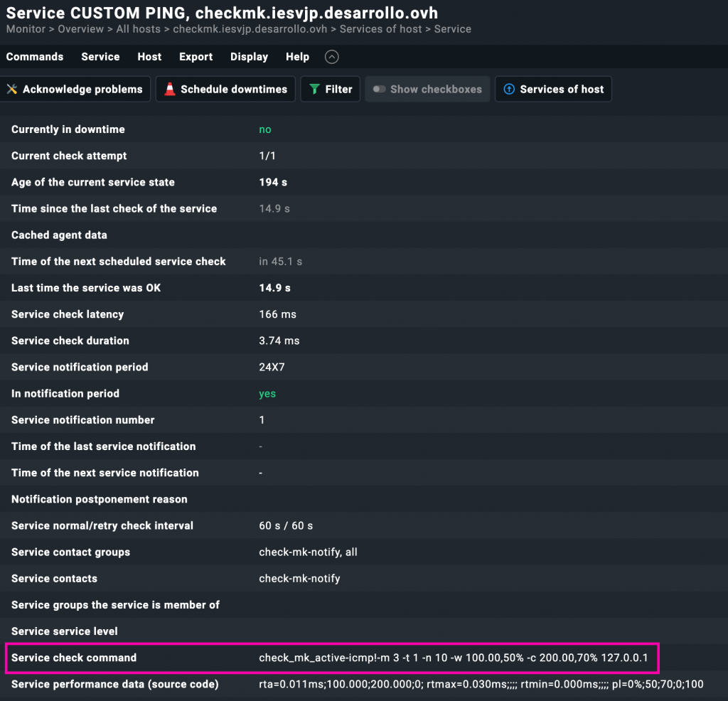Click the green Filter funnel icon
This screenshot has width=728, height=701.
[314, 90]
